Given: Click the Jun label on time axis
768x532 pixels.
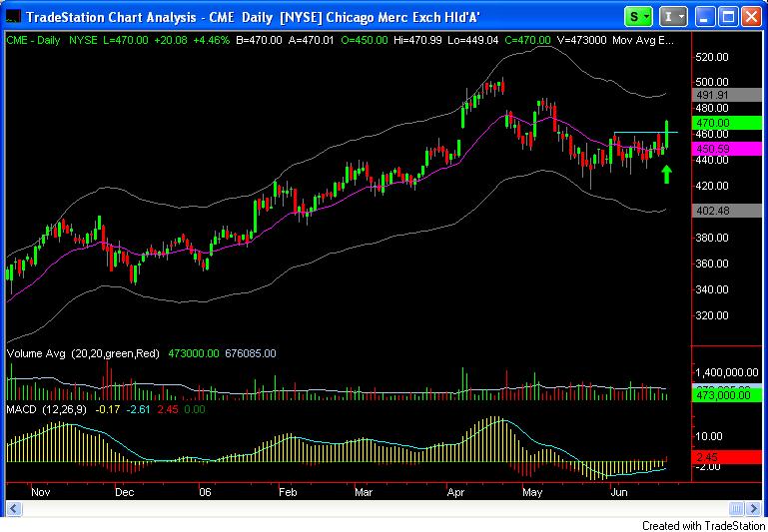Looking at the screenshot, I should pyautogui.click(x=619, y=492).
